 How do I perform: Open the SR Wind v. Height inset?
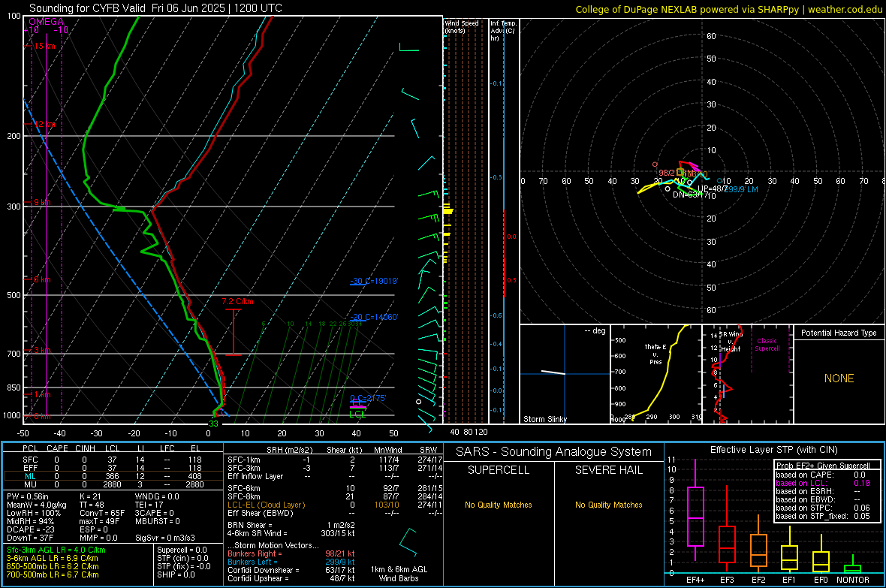748,374
